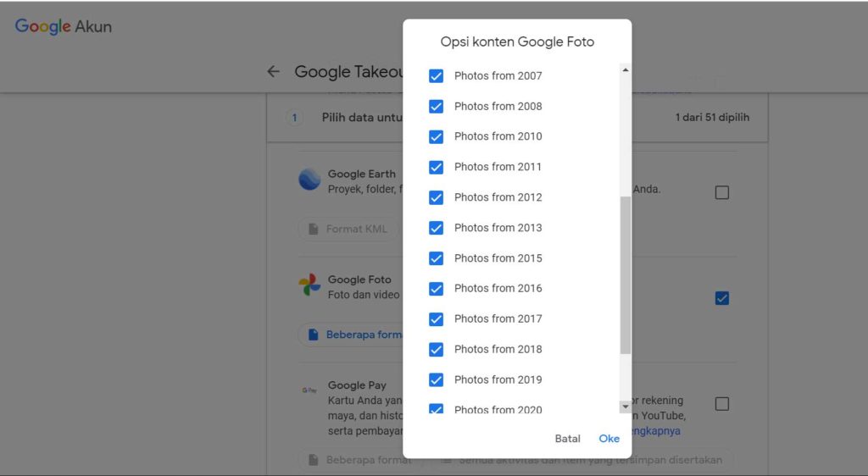Click the Google Pay logo icon
The width and height of the screenshot is (868, 476).
(309, 390)
